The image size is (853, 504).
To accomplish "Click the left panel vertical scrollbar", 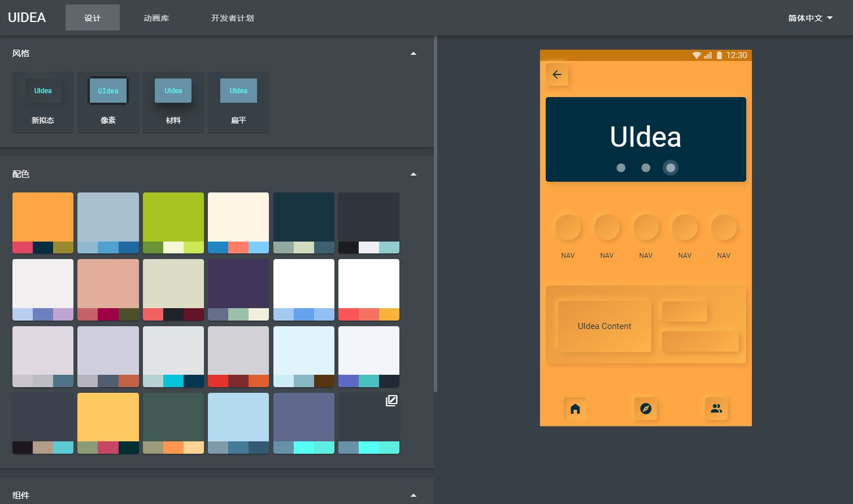I will pyautogui.click(x=436, y=214).
